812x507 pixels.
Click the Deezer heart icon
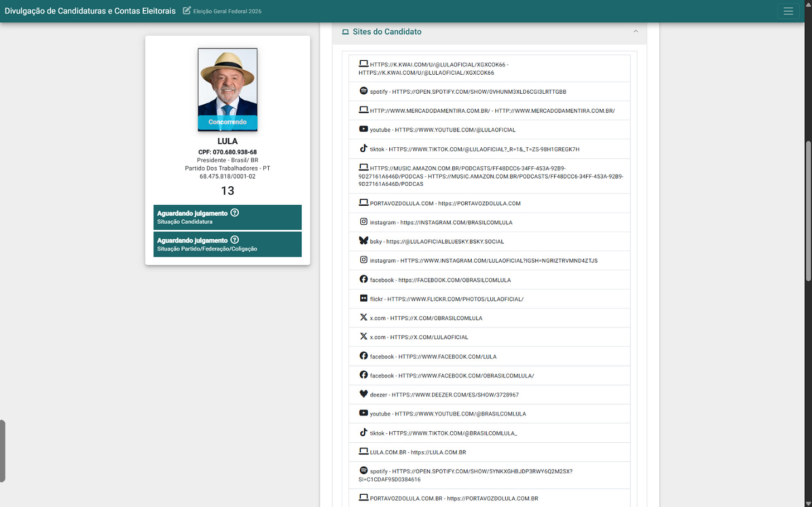[364, 394]
